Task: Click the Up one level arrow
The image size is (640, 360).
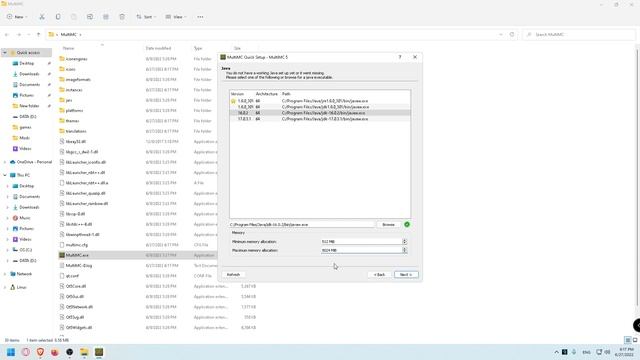Action: point(38,35)
